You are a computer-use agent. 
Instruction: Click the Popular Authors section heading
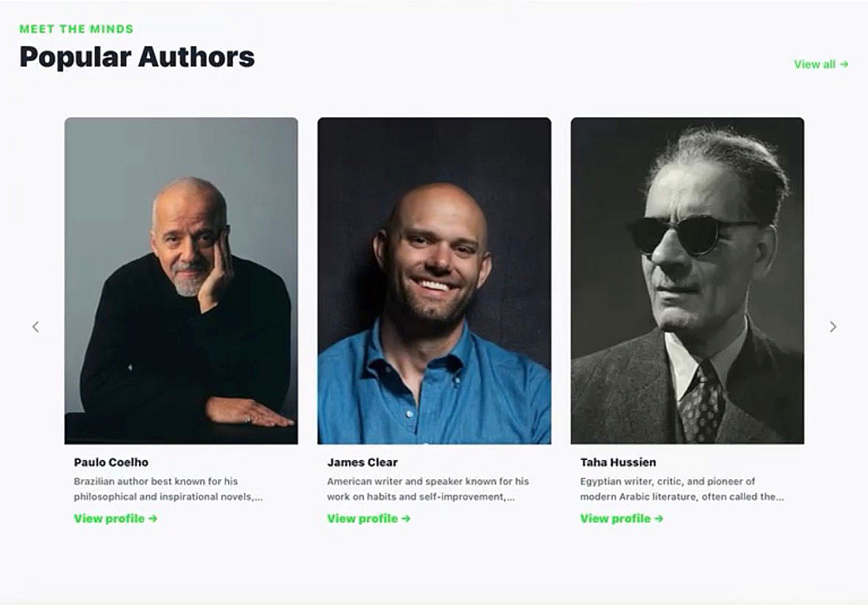[x=137, y=57]
